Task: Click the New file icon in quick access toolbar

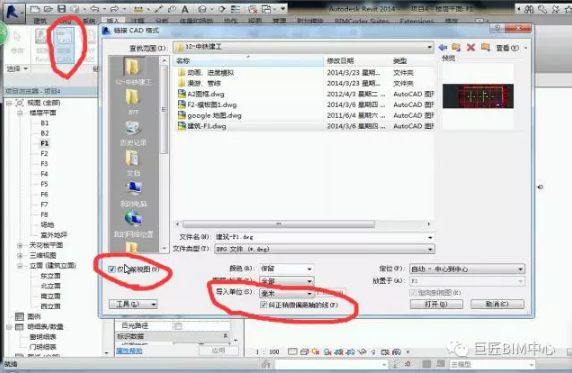Action: (35, 9)
